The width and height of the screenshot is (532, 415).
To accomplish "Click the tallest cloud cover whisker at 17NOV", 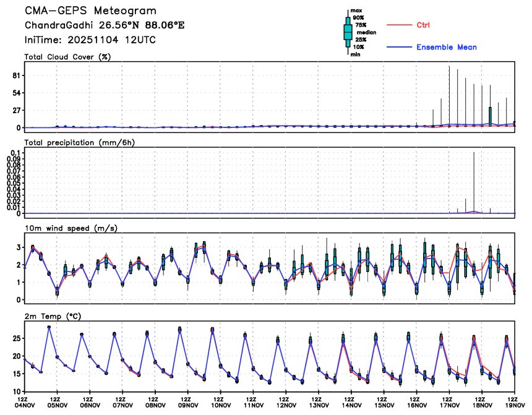I will [x=449, y=96].
